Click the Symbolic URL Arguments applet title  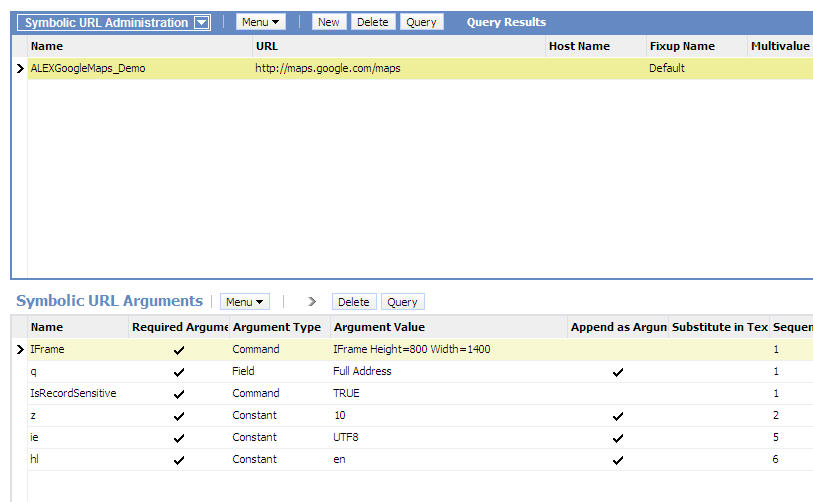109,301
